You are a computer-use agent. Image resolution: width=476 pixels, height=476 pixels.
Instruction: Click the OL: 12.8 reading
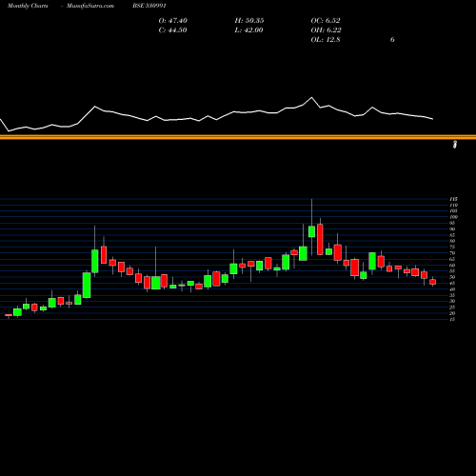[x=326, y=40]
